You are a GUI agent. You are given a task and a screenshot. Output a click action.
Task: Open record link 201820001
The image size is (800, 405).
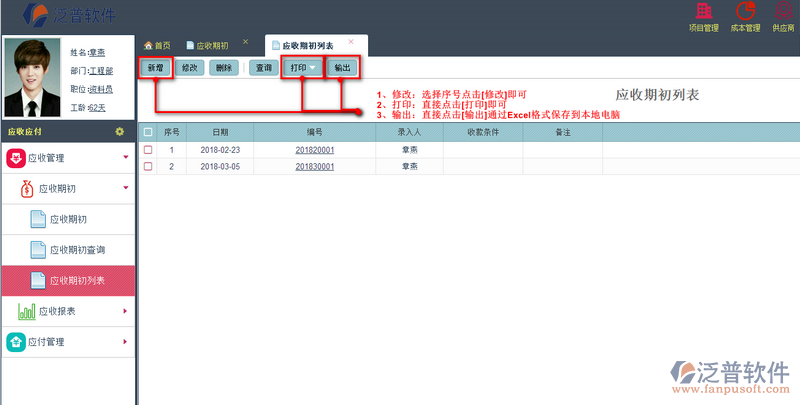[x=314, y=150]
